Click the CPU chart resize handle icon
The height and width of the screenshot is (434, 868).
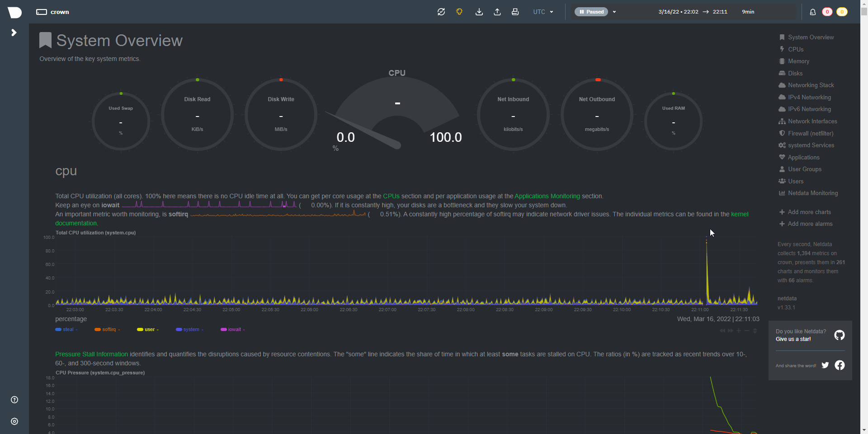[755, 331]
